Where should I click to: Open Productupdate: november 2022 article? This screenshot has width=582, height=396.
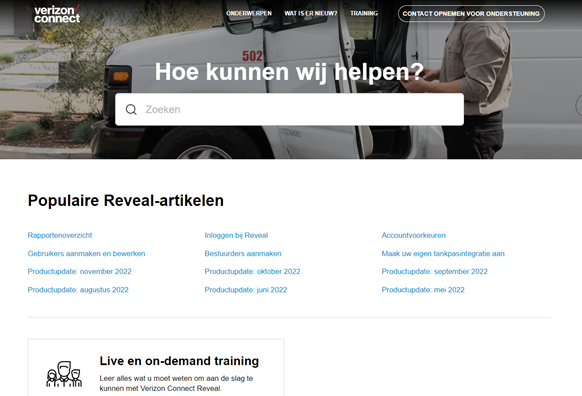coord(79,271)
